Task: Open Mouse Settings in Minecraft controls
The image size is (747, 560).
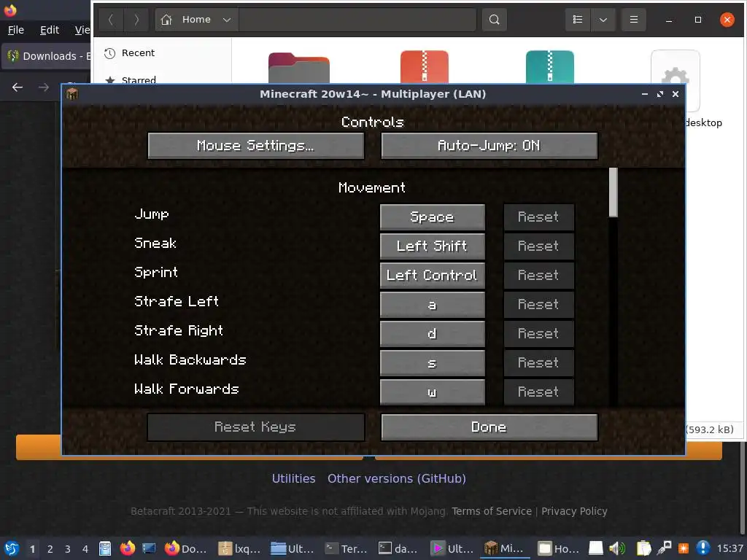Action: tap(256, 146)
